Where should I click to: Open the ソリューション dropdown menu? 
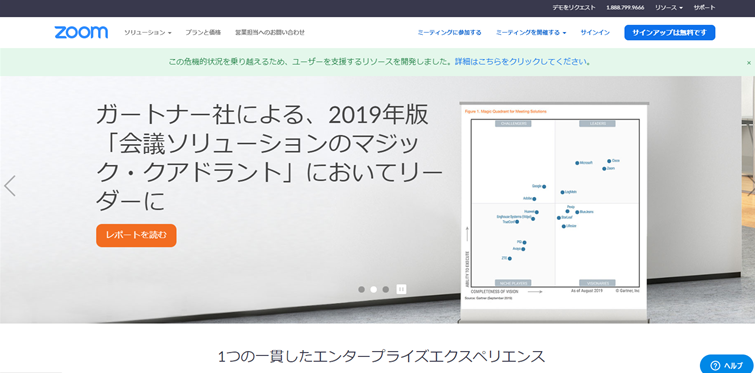(148, 33)
